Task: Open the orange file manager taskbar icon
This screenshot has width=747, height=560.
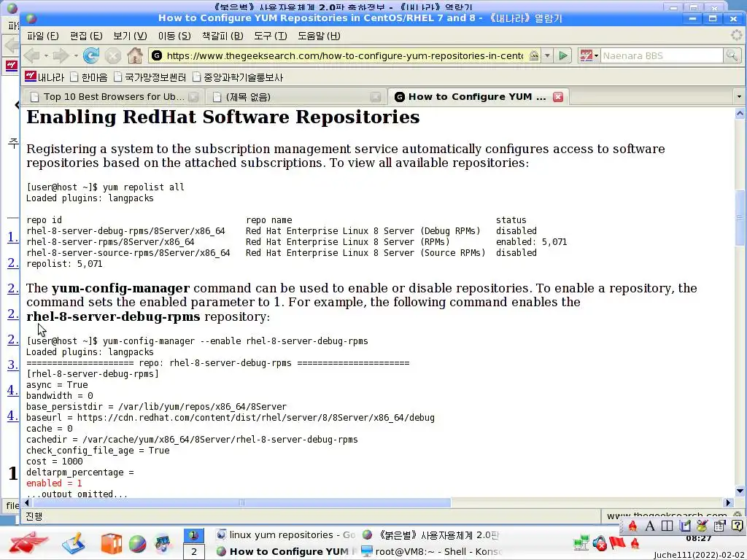Action: 112,543
